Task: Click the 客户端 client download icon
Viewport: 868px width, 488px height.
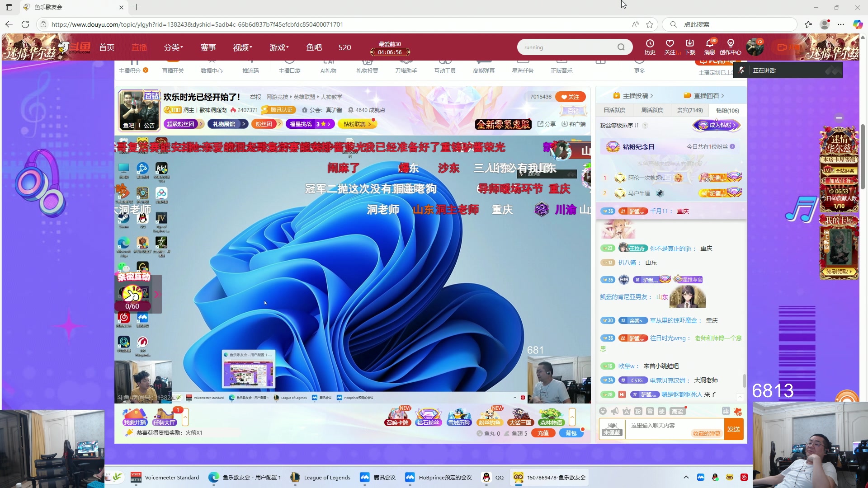Action: tap(573, 124)
